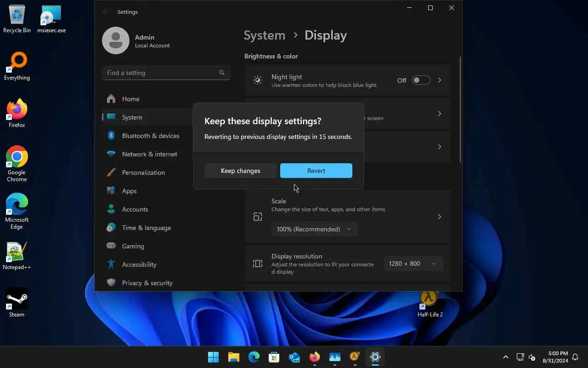Select the Half-Life 2 desktop shortcut

[430, 304]
